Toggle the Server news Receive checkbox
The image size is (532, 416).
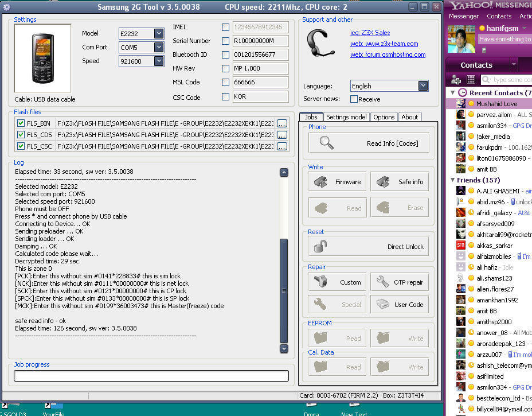pyautogui.click(x=354, y=99)
